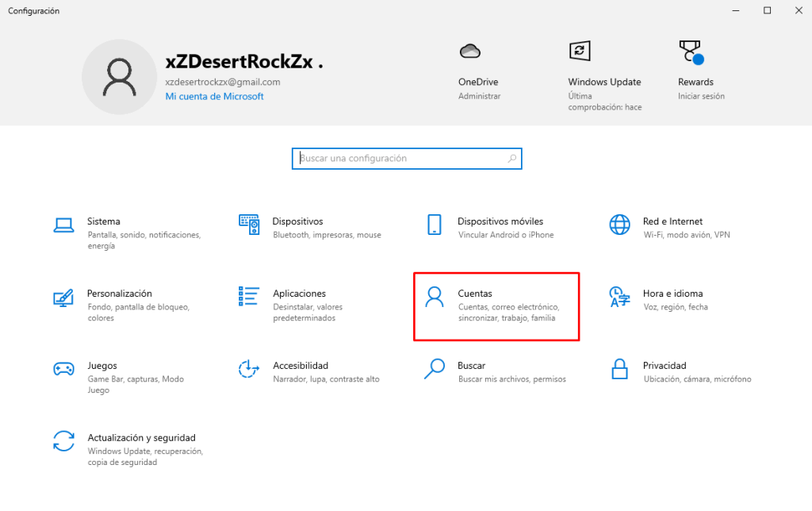Select the Hora e idioma icon
This screenshot has height=511, width=812.
pos(619,298)
